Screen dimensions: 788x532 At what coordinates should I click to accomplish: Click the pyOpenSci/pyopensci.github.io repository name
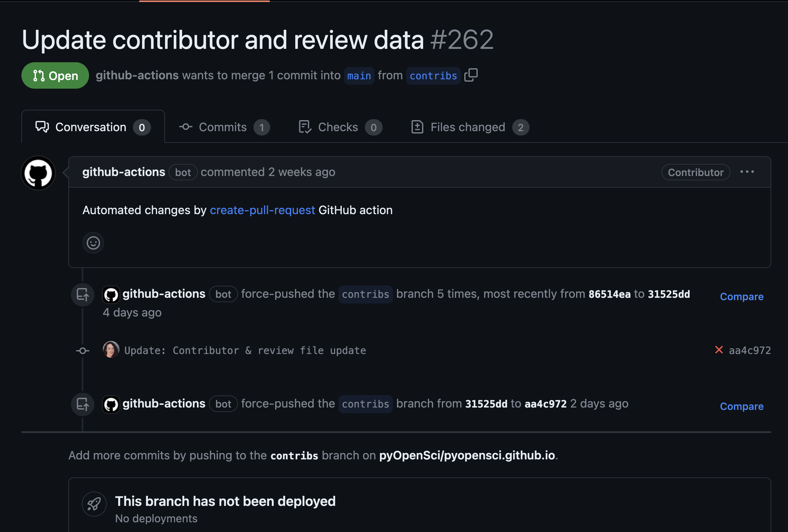[467, 455]
